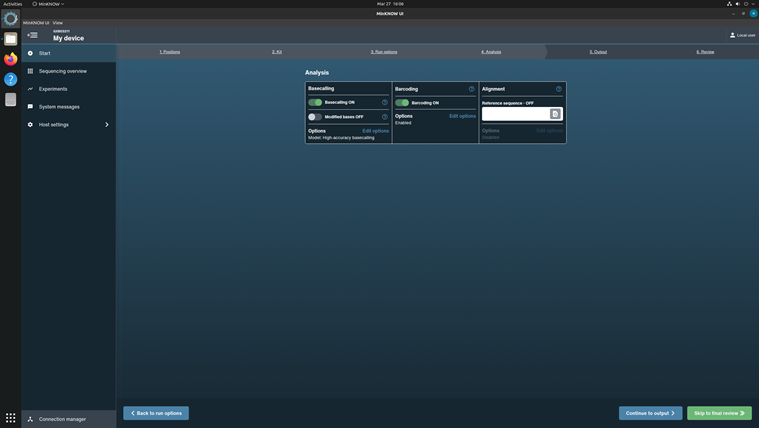Expand the Host settings submenu
Viewport: 759px width, 428px height.
tap(106, 125)
